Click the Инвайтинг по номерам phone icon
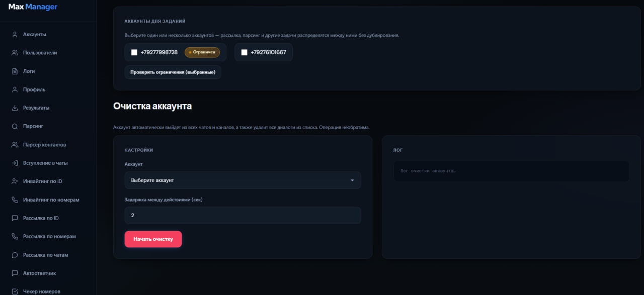Screen dimensions: 644x295 click(15, 200)
